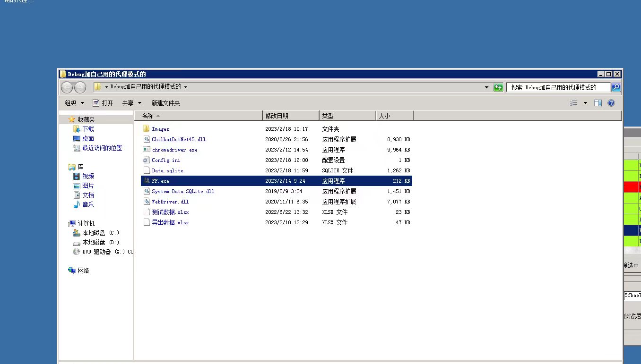Click the DVD drive icon
This screenshot has height=364, width=641.
coord(77,252)
